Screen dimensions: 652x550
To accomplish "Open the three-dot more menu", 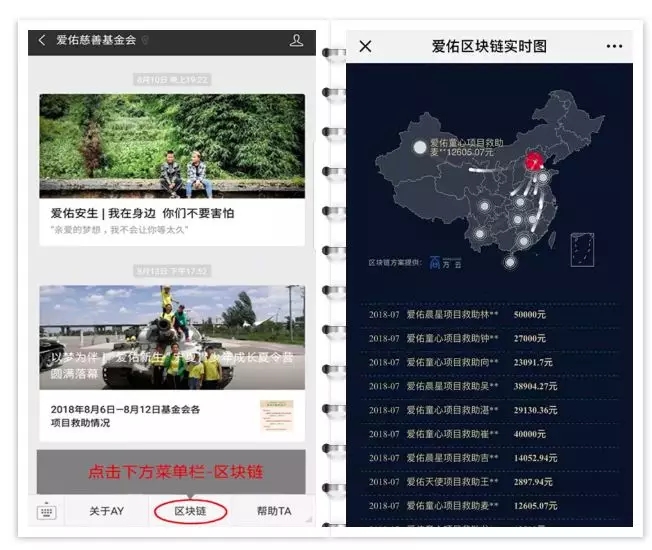I will (x=614, y=46).
